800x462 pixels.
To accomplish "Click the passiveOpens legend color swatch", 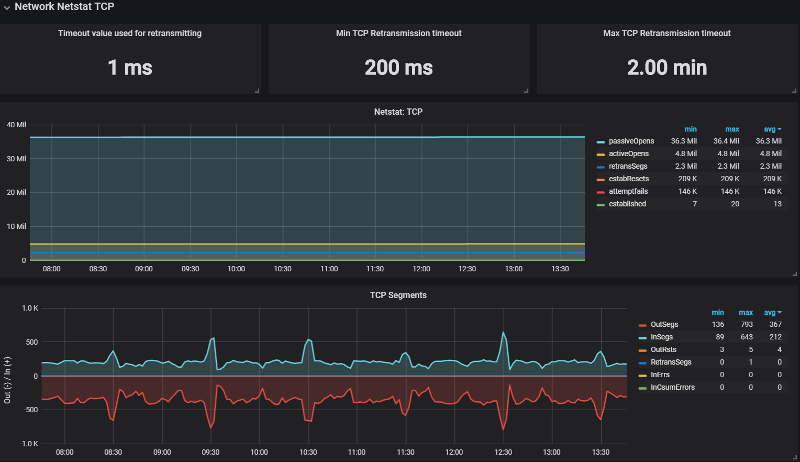I will point(600,141).
